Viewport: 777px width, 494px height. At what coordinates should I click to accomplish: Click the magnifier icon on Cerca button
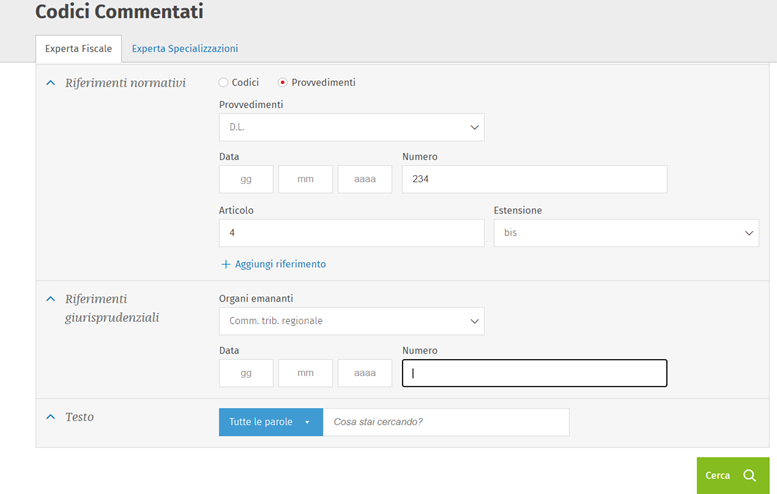750,476
